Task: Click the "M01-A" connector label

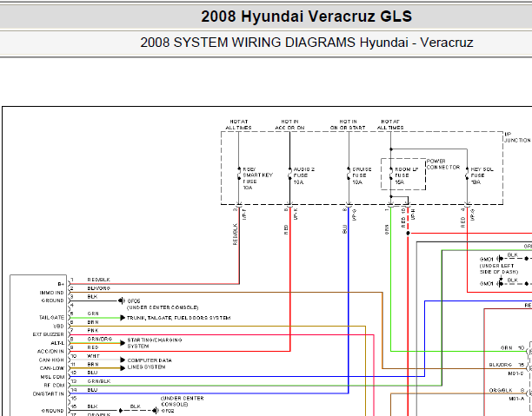Action: coord(516,399)
